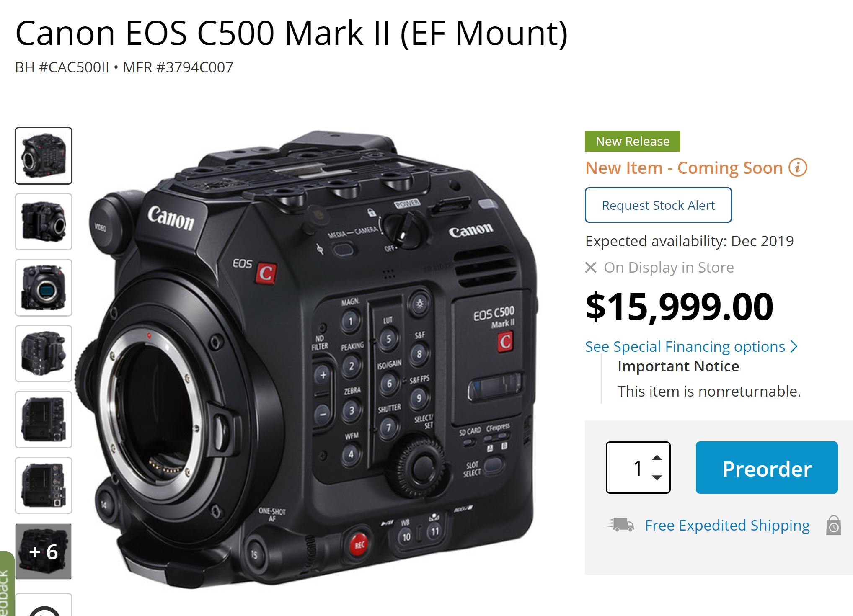
Task: Click Request Stock Alert button
Action: tap(658, 205)
